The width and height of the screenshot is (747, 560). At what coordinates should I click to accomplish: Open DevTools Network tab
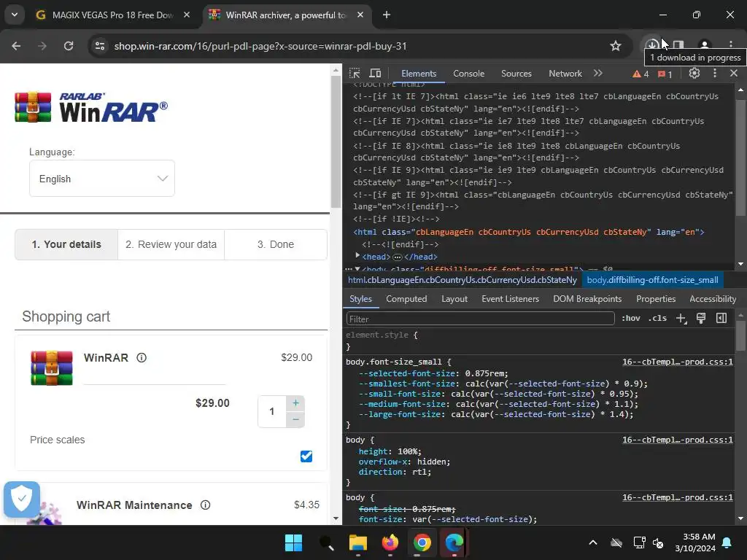565,74
